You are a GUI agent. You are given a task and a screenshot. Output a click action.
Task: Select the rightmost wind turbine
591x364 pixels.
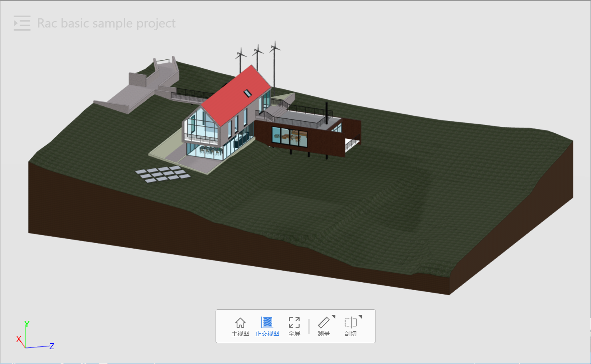[x=275, y=56]
